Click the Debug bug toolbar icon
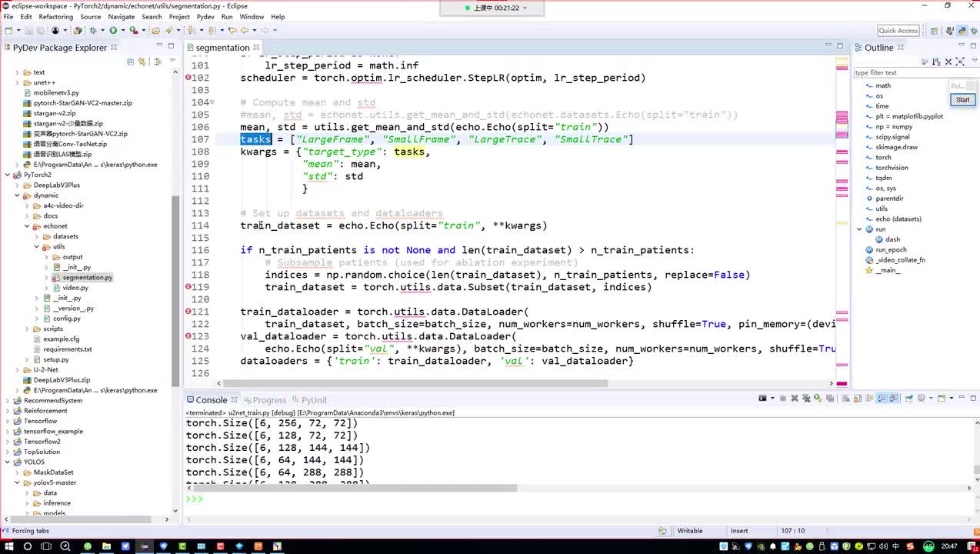 tap(92, 31)
